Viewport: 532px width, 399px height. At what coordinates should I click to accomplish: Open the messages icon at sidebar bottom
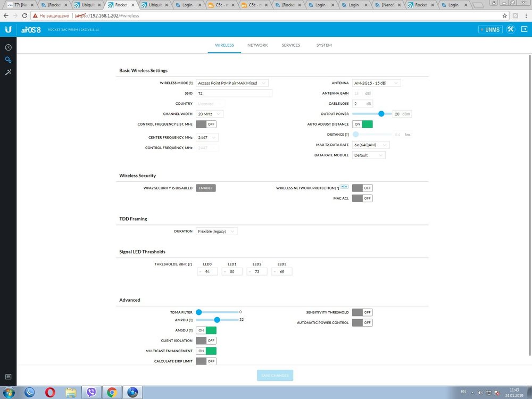tap(8, 377)
